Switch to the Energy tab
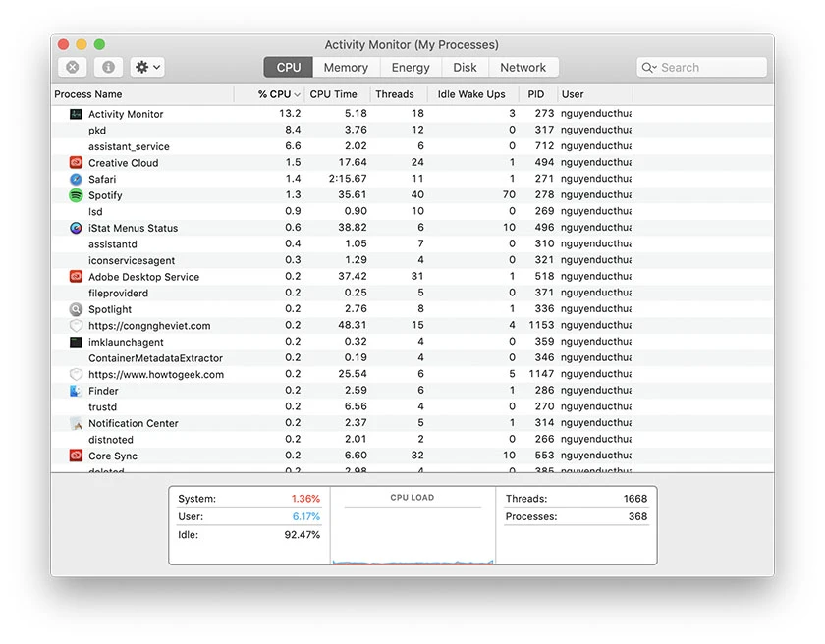Image resolution: width=825 pixels, height=644 pixels. click(x=411, y=68)
